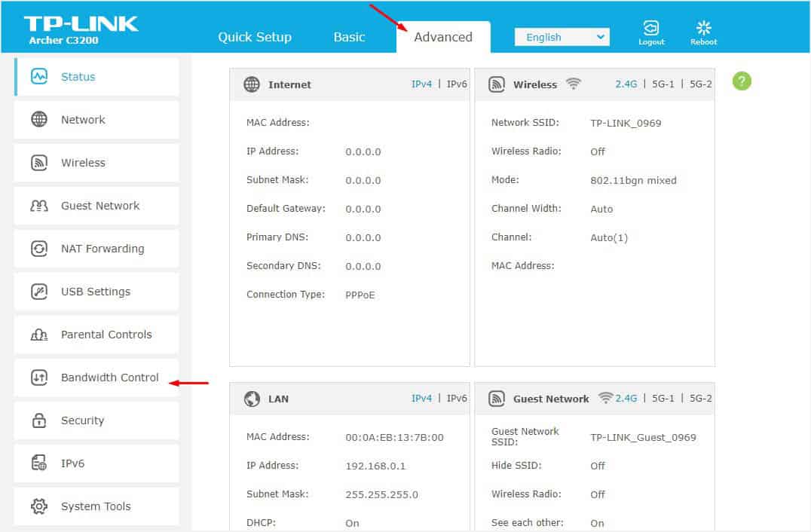Click the Logout label in header
Screen dimensions: 811x532
click(x=651, y=42)
